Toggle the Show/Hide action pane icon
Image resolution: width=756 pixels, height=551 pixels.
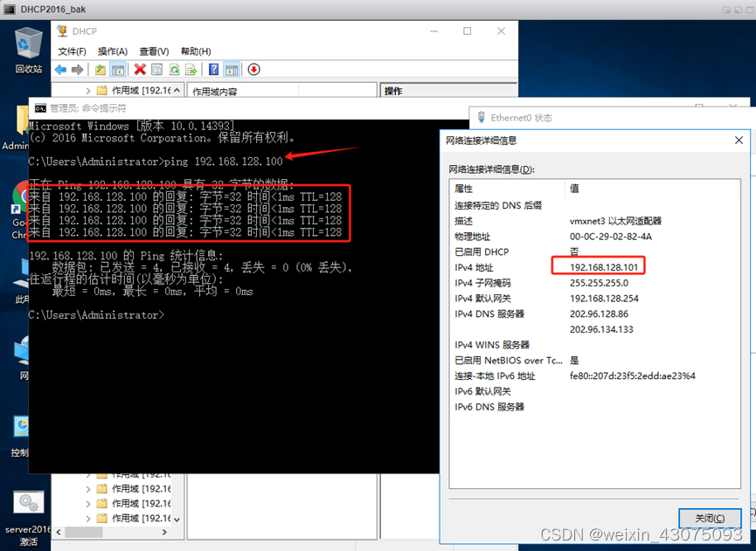tap(232, 70)
